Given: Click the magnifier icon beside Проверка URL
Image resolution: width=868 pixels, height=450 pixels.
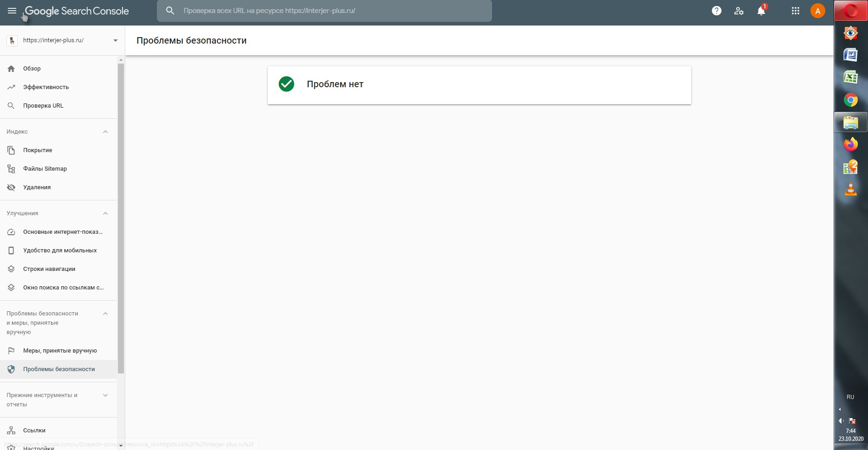Looking at the screenshot, I should coord(11,106).
